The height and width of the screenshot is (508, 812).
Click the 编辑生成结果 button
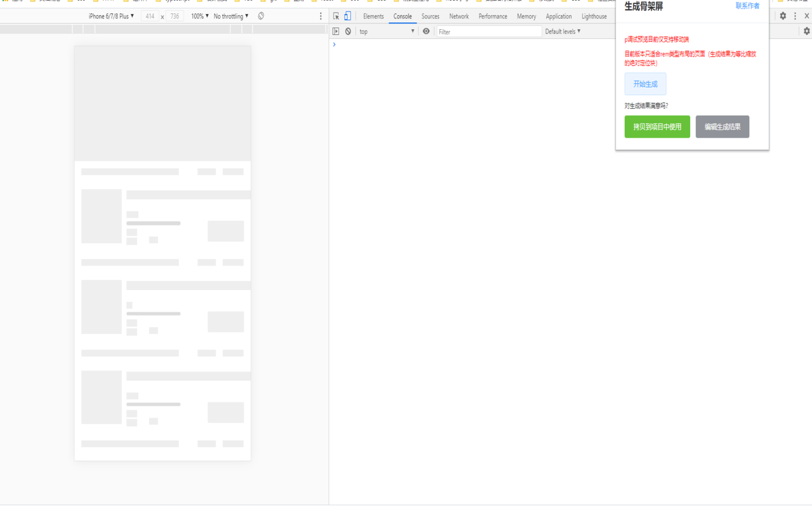point(722,126)
